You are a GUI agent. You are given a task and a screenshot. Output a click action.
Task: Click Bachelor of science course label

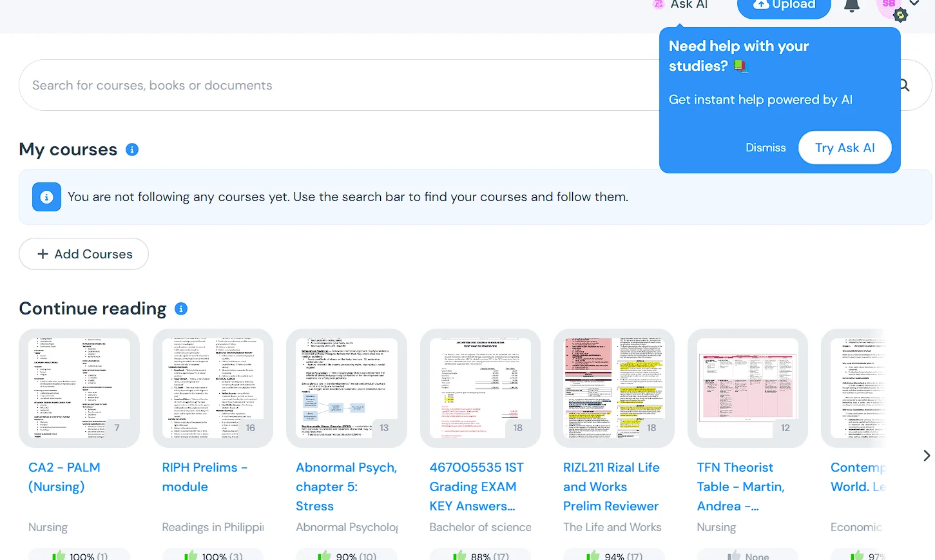click(x=481, y=527)
